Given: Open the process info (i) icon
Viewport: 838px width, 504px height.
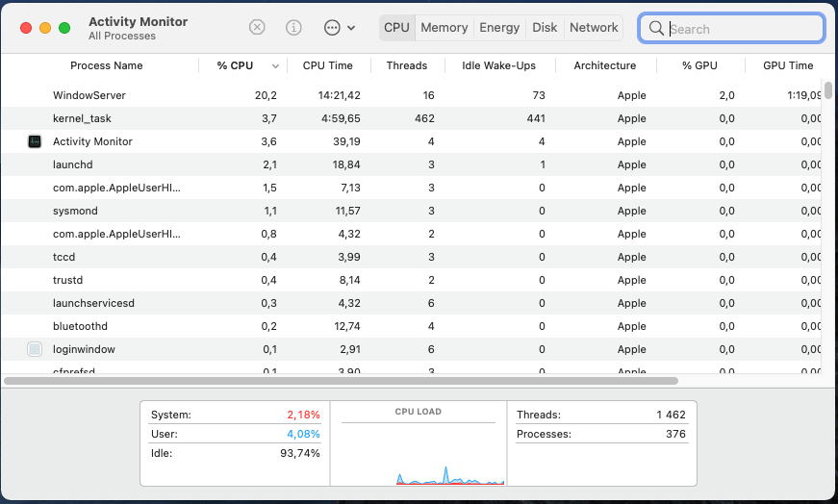Looking at the screenshot, I should tap(293, 27).
